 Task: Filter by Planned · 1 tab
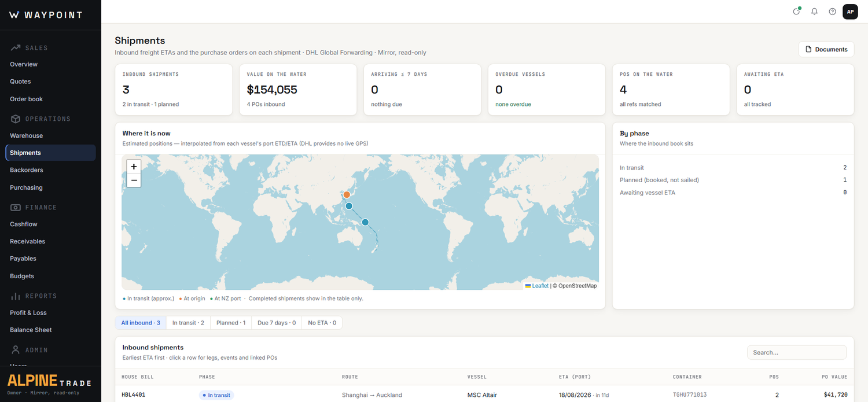(x=231, y=323)
